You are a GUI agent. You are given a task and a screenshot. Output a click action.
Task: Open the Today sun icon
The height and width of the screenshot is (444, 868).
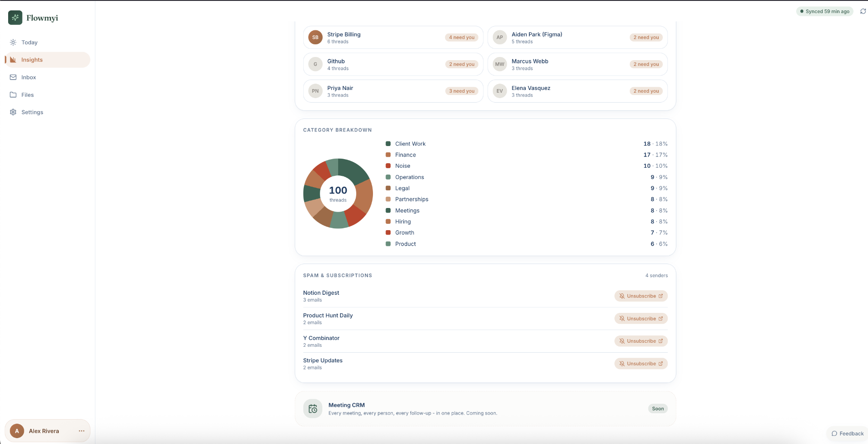[x=13, y=43]
